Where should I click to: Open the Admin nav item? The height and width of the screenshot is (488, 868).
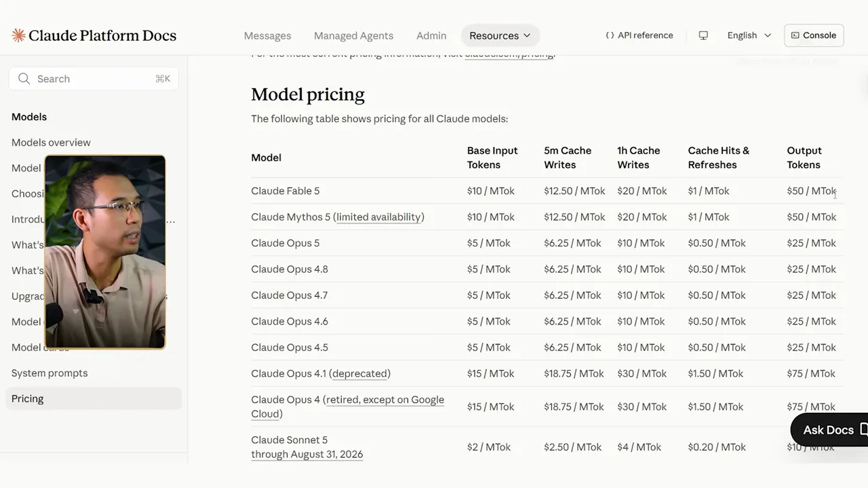(x=431, y=35)
